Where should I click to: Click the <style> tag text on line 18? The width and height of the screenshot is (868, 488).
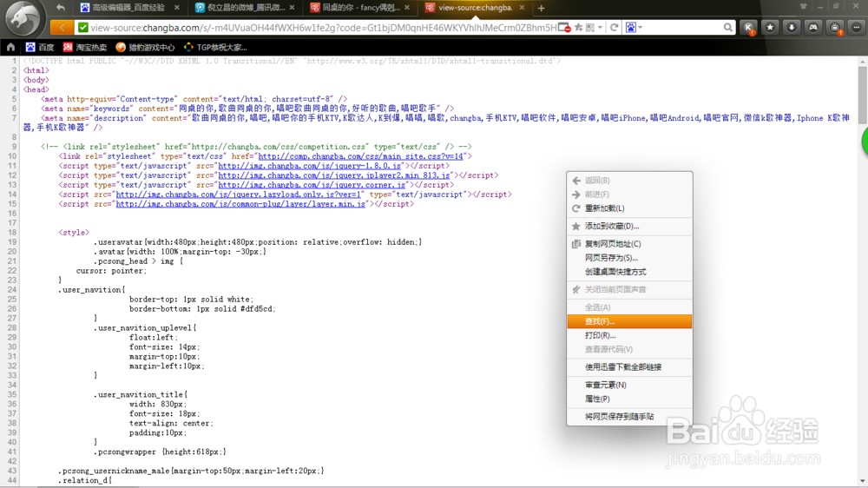point(74,233)
